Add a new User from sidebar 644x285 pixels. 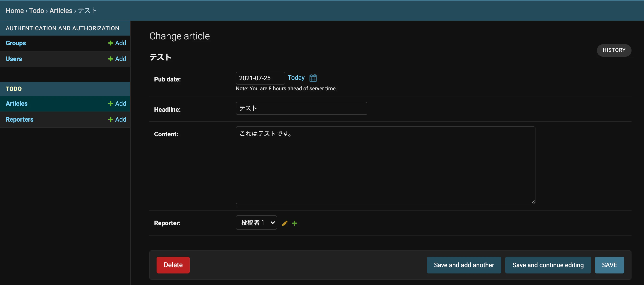117,59
